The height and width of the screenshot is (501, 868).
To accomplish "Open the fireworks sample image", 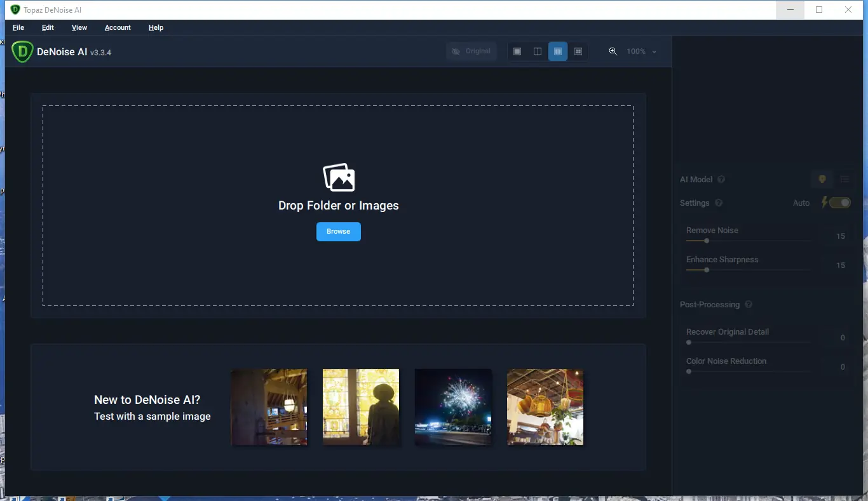I will tap(453, 407).
